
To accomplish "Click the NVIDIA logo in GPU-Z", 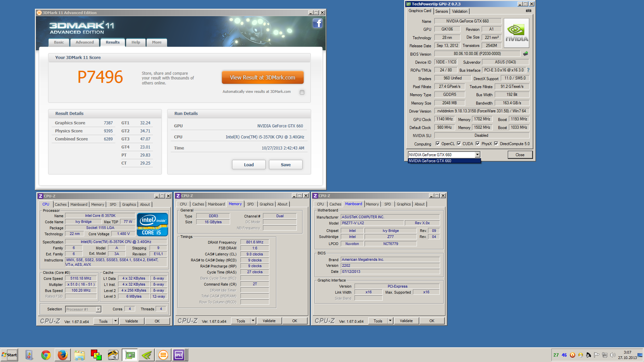I will pos(517,33).
